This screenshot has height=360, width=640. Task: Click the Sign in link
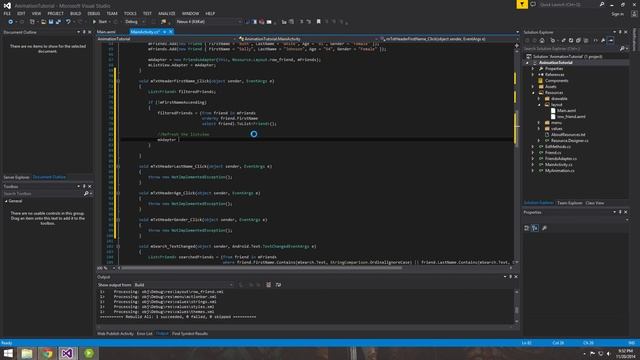coord(618,14)
